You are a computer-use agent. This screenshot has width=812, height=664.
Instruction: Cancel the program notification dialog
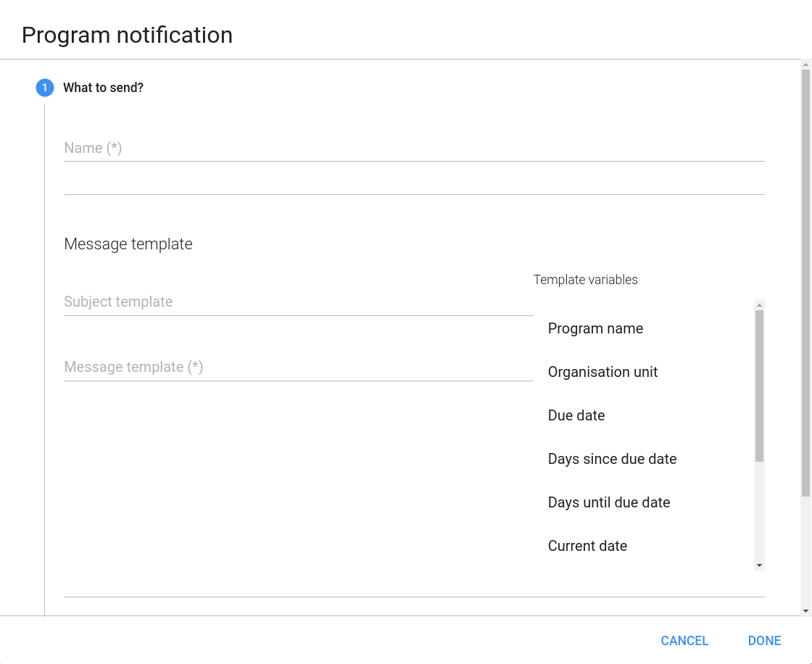click(x=684, y=641)
